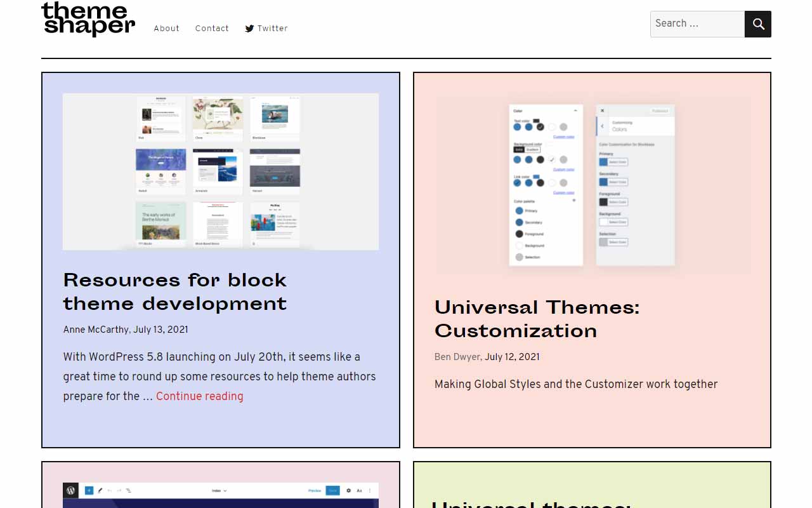The image size is (812, 508).
Task: Open the Twitter menu link
Action: (266, 29)
